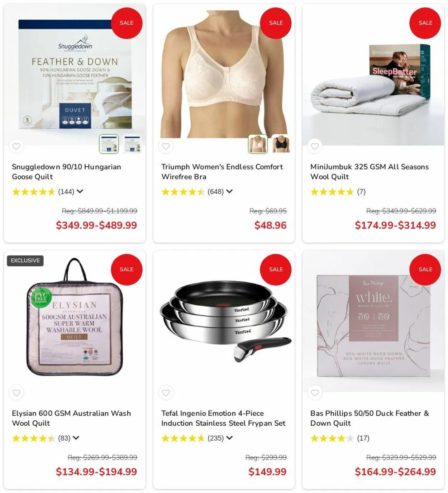Expand the (648) reviews dropdown for Triumph bra

click(229, 191)
